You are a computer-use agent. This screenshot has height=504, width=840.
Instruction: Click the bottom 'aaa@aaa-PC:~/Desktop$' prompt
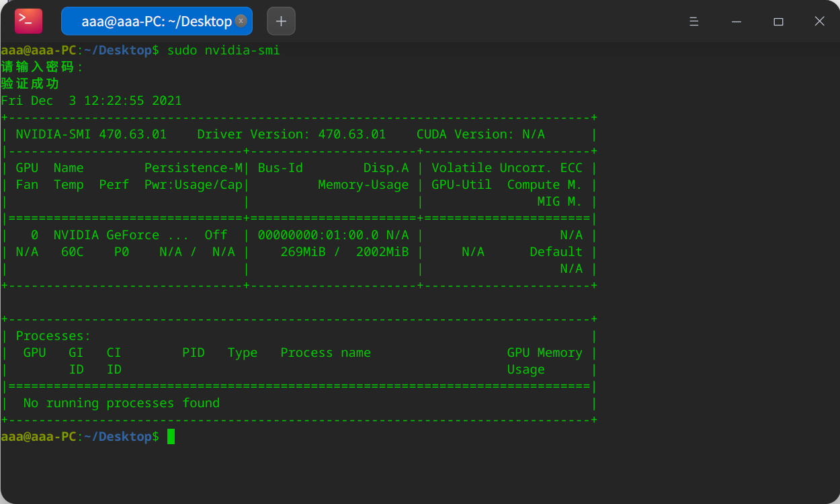(x=80, y=437)
